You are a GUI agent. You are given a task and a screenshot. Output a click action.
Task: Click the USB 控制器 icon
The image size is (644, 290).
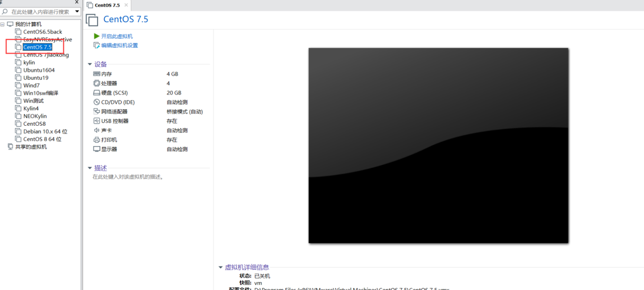[97, 121]
